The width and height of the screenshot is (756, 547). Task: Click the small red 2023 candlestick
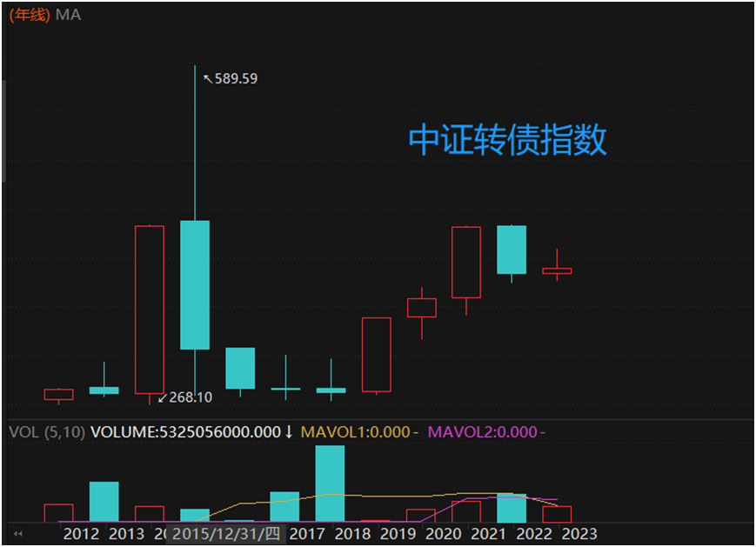[557, 270]
